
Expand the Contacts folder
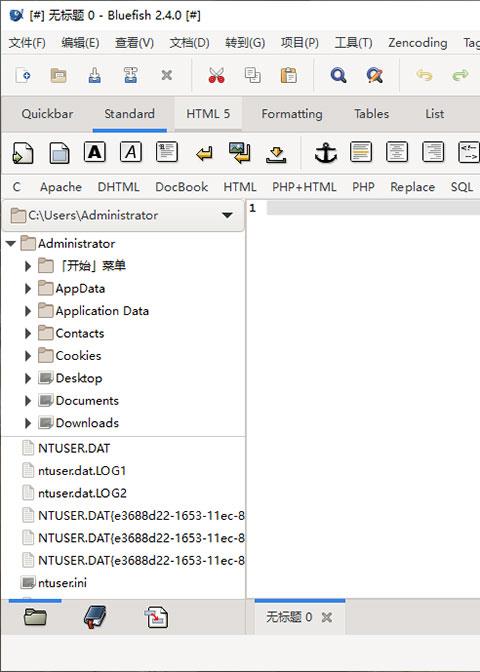tap(28, 333)
